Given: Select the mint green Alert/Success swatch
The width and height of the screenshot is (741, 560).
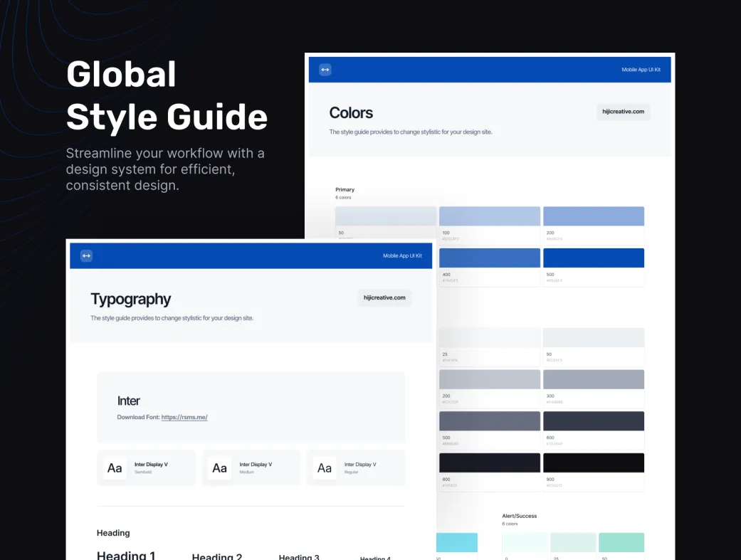Looking at the screenshot, I should (621, 542).
